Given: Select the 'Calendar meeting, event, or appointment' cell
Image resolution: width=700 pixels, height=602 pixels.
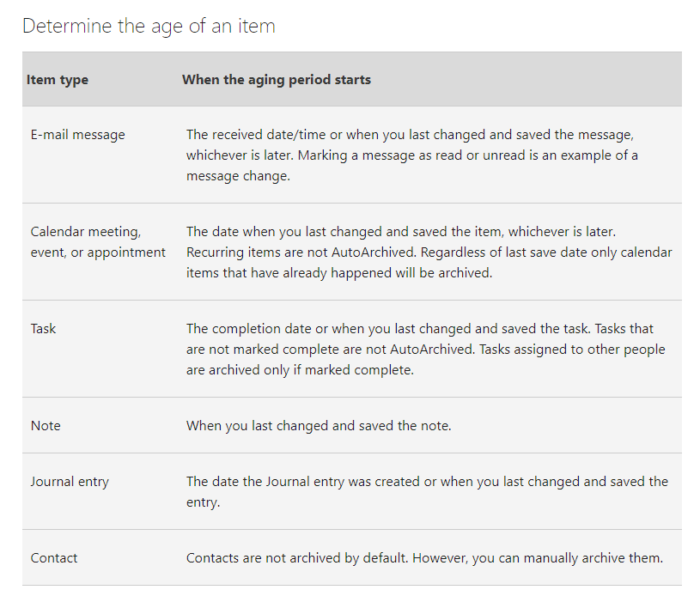Looking at the screenshot, I should click(x=98, y=242).
